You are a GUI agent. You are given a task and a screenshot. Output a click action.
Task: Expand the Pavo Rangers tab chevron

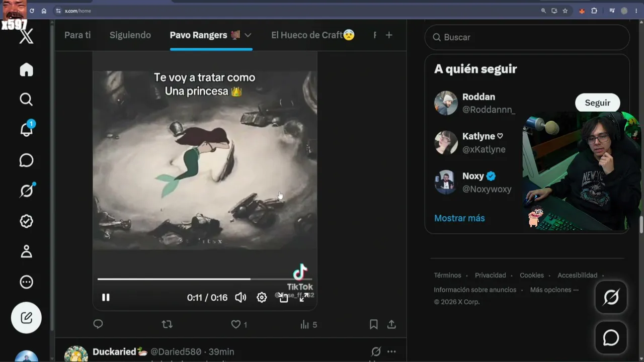click(248, 35)
